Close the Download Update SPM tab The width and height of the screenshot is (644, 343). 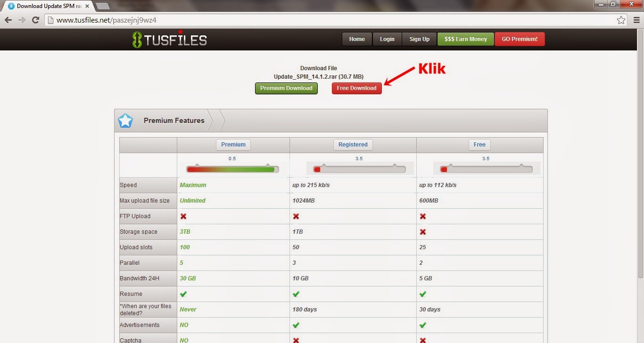coord(87,6)
